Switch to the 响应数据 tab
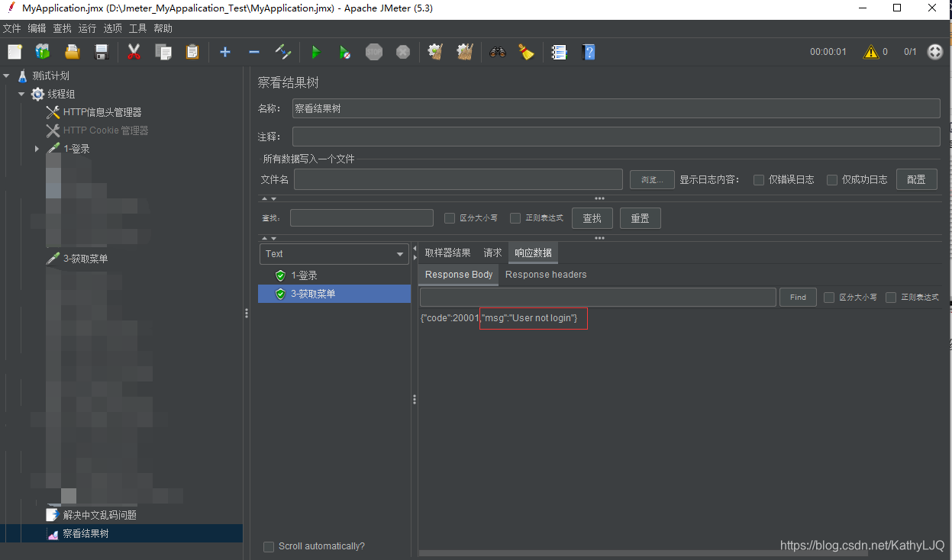The height and width of the screenshot is (560, 952). click(534, 253)
